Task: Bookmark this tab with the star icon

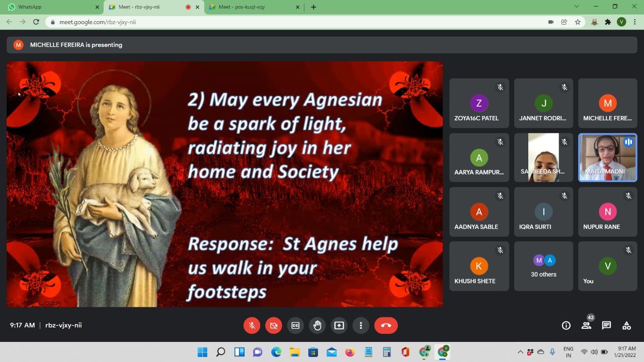Action: point(578,22)
